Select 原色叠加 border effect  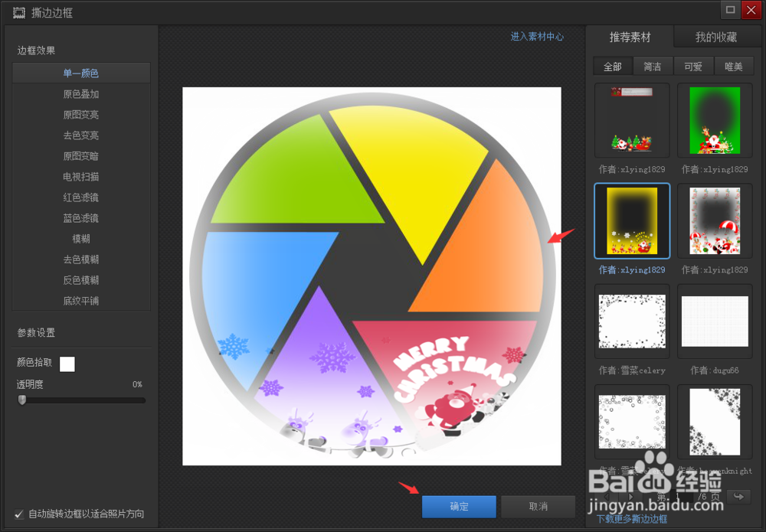(x=81, y=94)
